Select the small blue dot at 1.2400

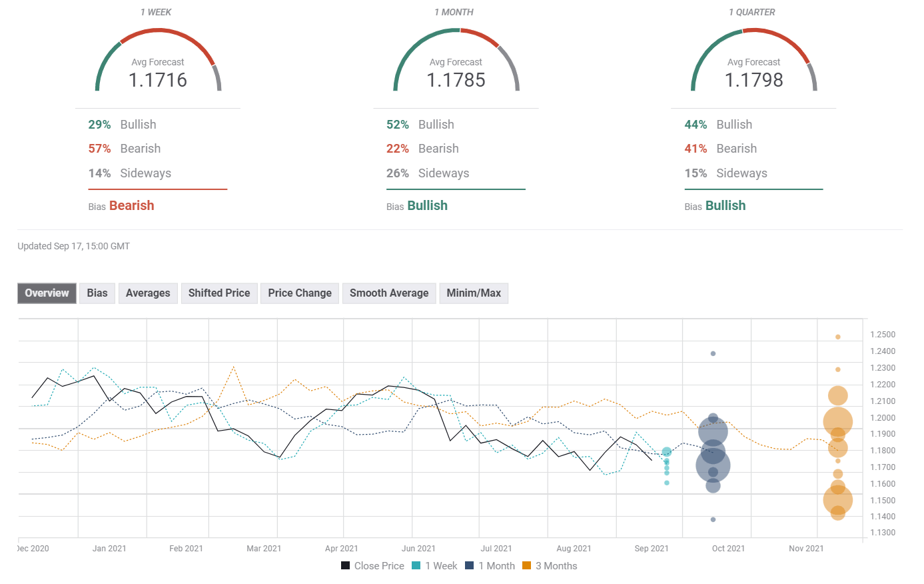click(713, 353)
